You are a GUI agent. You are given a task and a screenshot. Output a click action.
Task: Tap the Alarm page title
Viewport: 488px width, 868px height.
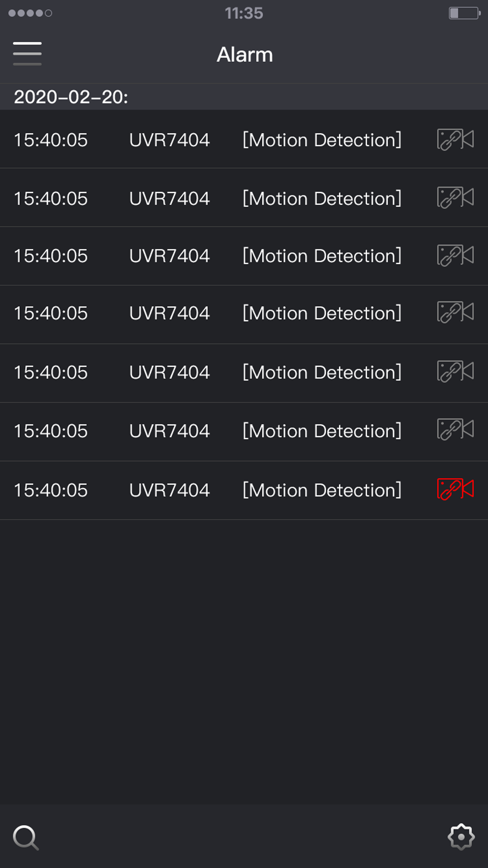[244, 55]
